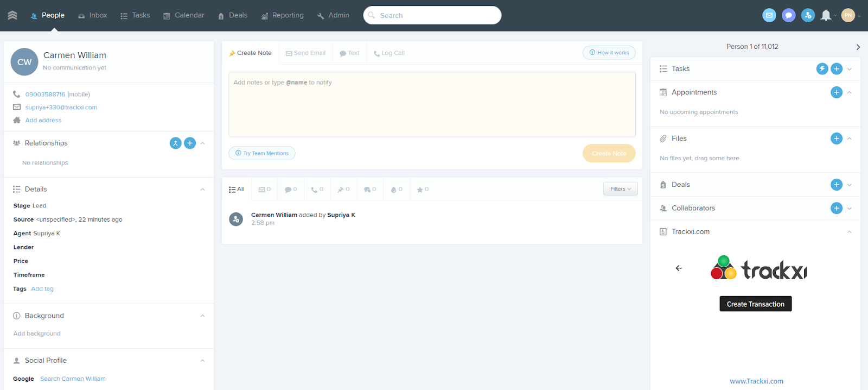
Task: Open the Reporting menu
Action: point(282,15)
